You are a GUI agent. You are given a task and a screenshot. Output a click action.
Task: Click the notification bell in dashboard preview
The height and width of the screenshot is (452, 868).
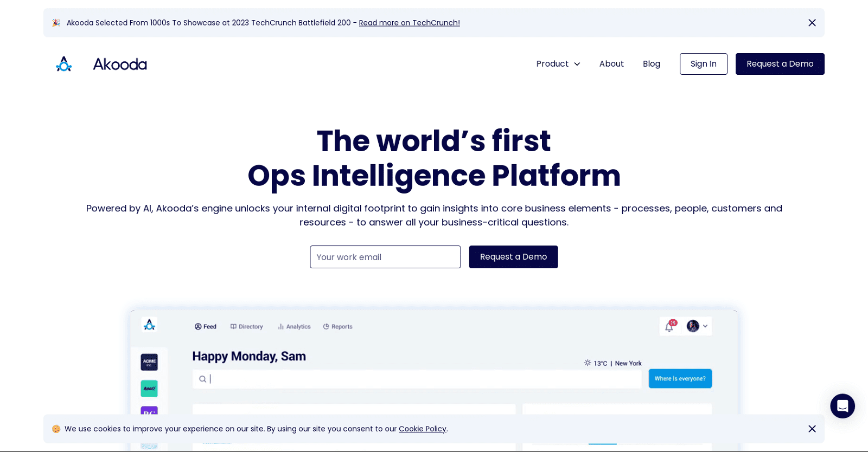(x=669, y=327)
